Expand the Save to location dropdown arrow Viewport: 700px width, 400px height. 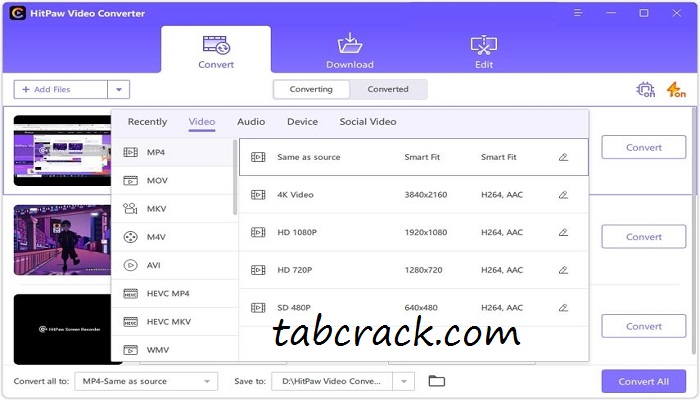coord(404,381)
